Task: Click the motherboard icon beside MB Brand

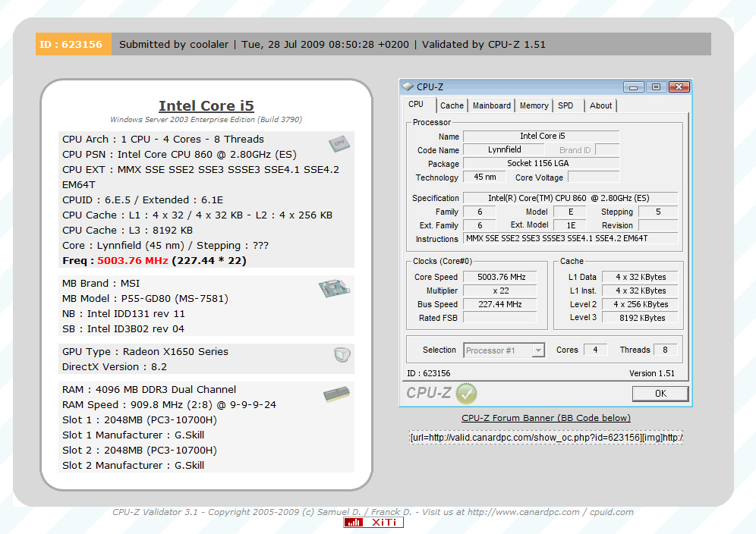Action: [334, 288]
